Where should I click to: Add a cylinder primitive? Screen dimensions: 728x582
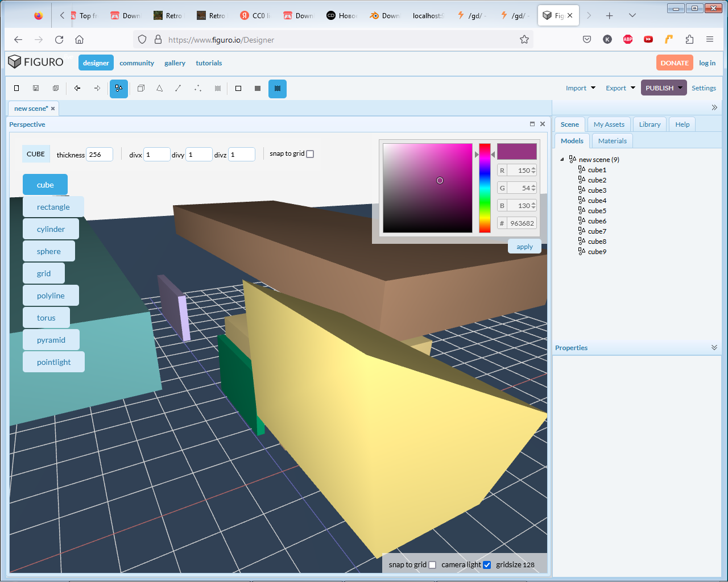51,229
